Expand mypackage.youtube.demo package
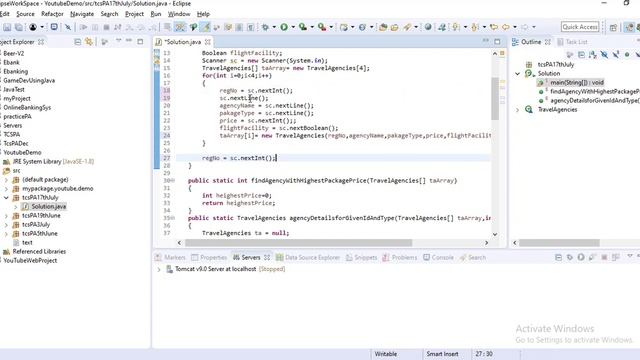Screen dimensions: 640x360 (6, 189)
